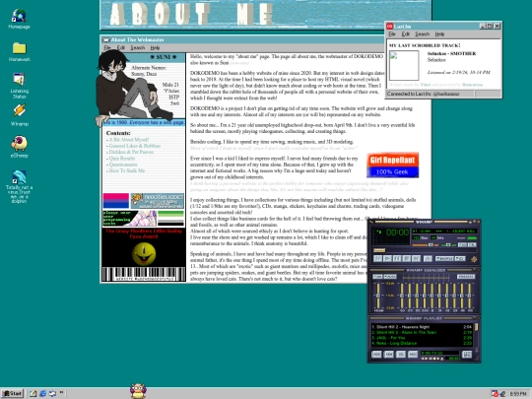
Task: Click Winamp's Eject button
Action: [x=428, y=258]
